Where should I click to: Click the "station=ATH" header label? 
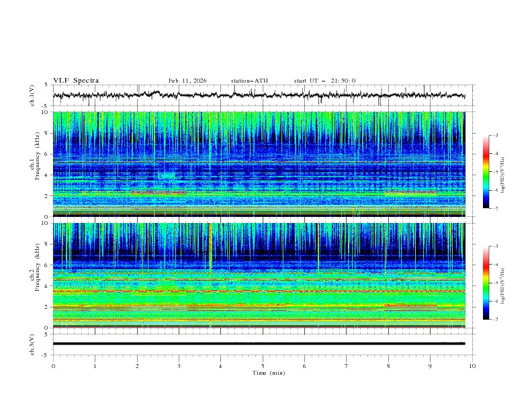(x=249, y=81)
